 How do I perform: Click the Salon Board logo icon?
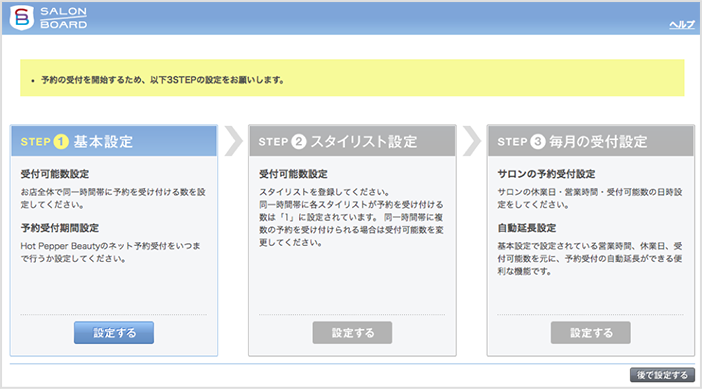22,18
